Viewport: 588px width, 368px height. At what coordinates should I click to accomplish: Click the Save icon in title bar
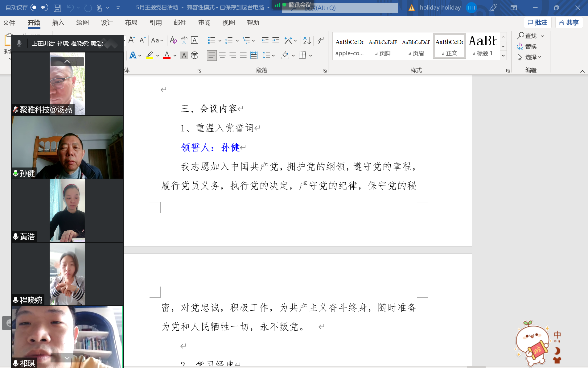[x=57, y=8]
